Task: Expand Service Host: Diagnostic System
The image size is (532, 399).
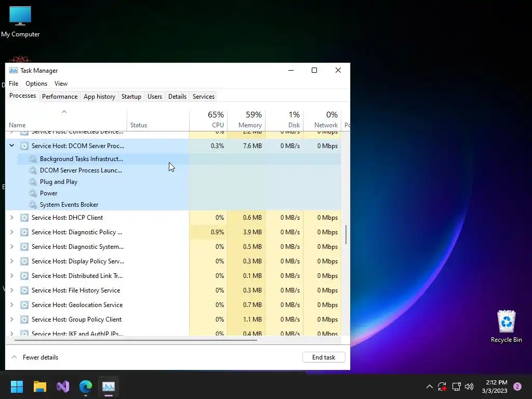Action: click(x=11, y=247)
